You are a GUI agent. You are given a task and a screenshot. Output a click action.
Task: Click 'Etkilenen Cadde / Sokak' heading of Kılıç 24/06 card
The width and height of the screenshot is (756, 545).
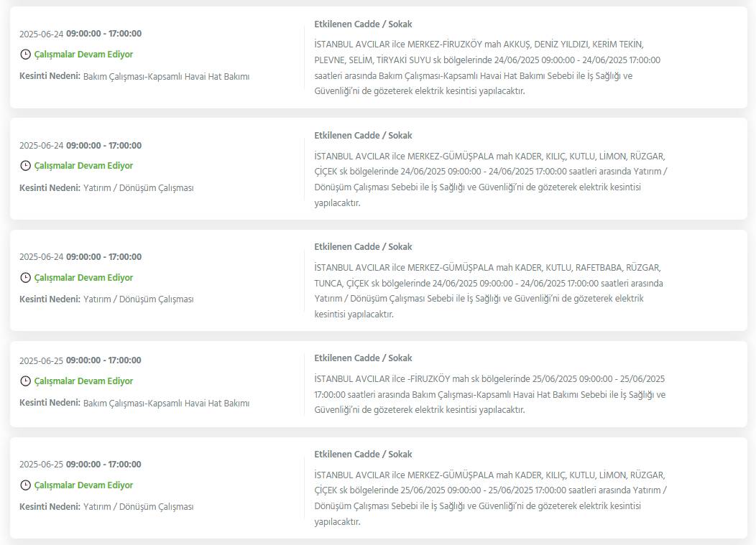(363, 136)
